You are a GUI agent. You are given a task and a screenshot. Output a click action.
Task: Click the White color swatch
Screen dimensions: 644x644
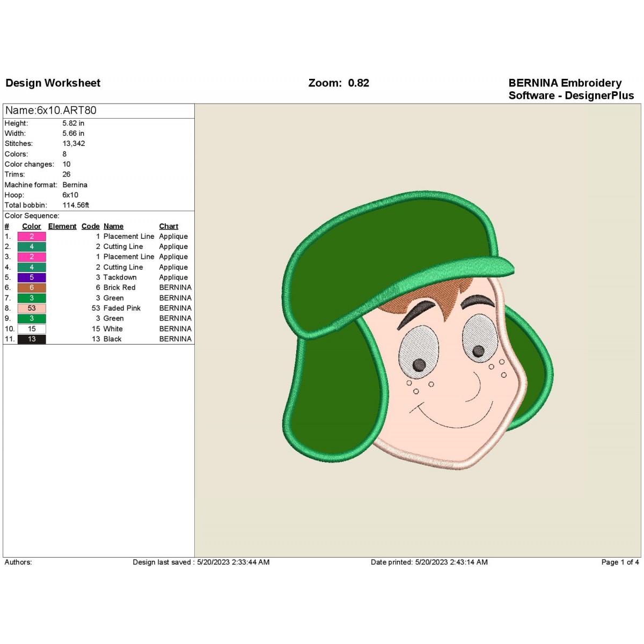(x=32, y=329)
